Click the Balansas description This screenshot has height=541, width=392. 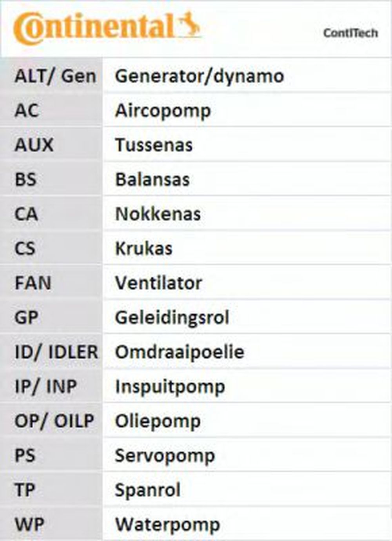(x=152, y=180)
